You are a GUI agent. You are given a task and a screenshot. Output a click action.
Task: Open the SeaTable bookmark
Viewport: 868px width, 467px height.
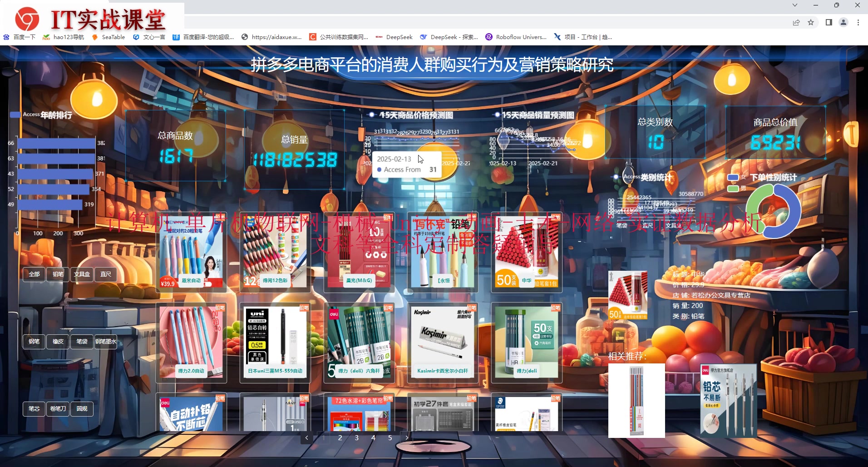point(108,37)
